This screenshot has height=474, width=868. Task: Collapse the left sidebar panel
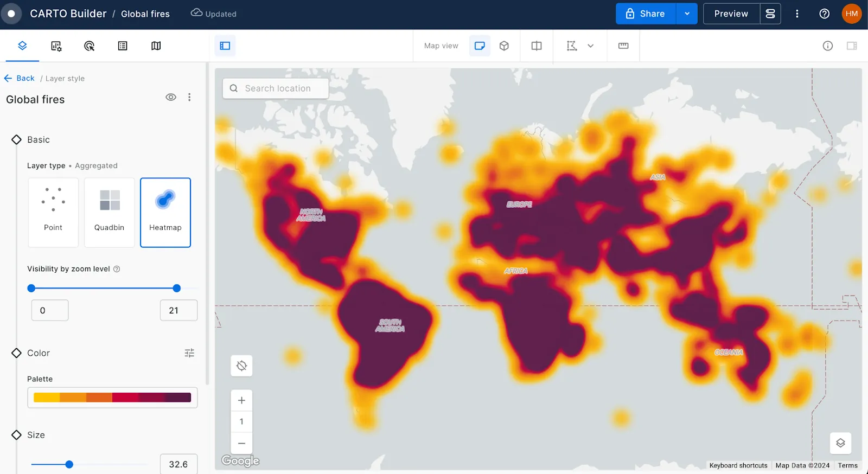(x=225, y=46)
